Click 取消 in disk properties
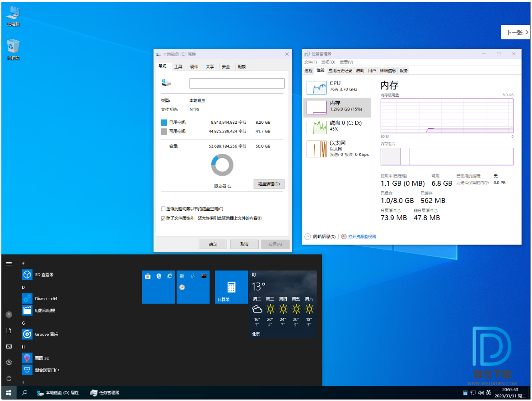Viewport: 532px width, 401px height. pos(244,244)
